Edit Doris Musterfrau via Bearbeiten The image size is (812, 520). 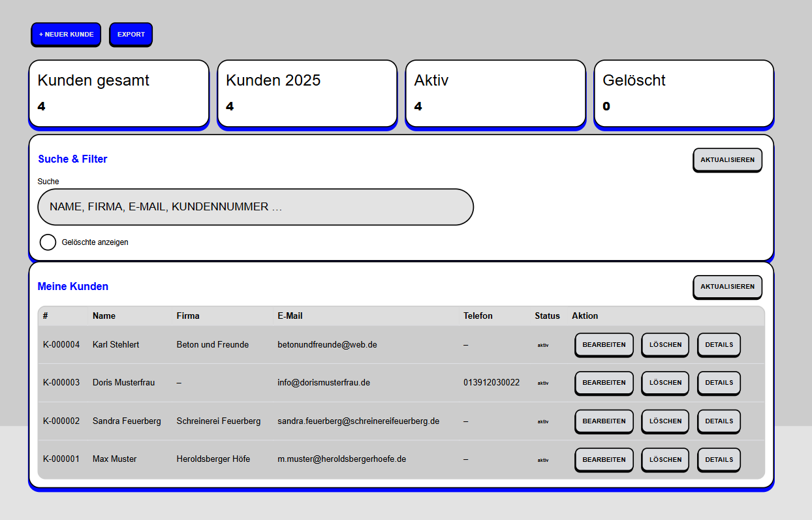(x=604, y=383)
